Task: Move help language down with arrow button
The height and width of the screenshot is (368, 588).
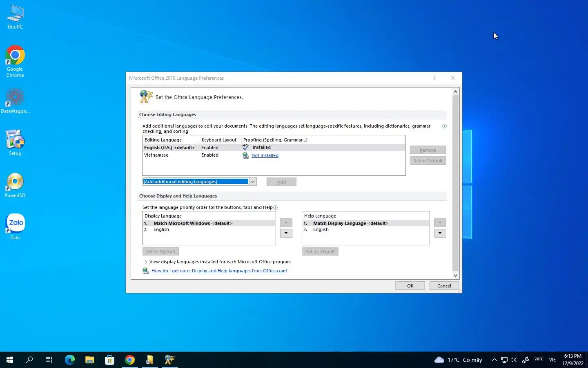Action: coord(440,233)
